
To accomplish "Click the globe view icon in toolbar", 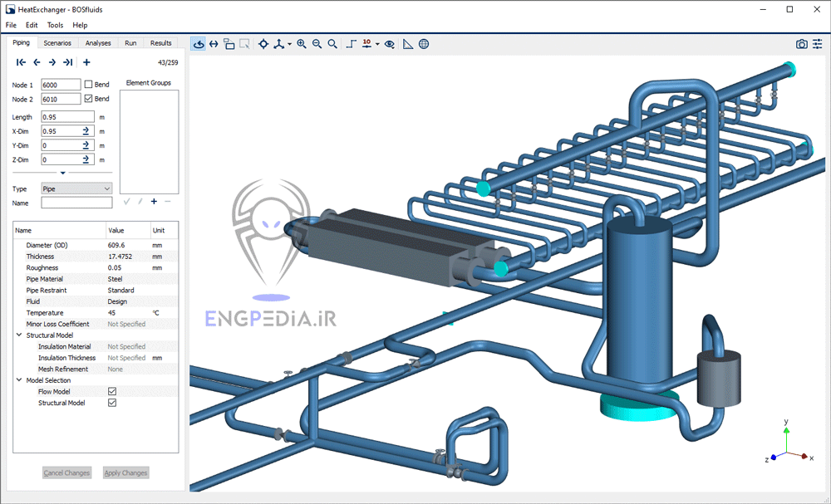I will click(424, 44).
